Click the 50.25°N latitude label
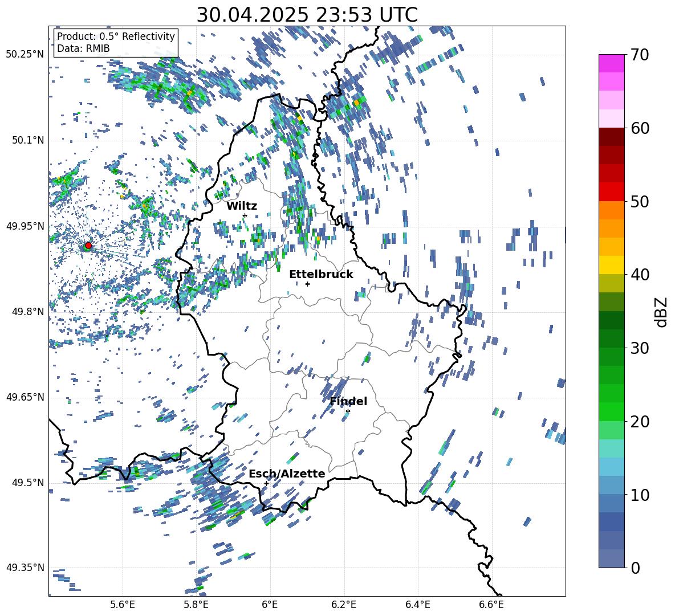 tap(25, 55)
